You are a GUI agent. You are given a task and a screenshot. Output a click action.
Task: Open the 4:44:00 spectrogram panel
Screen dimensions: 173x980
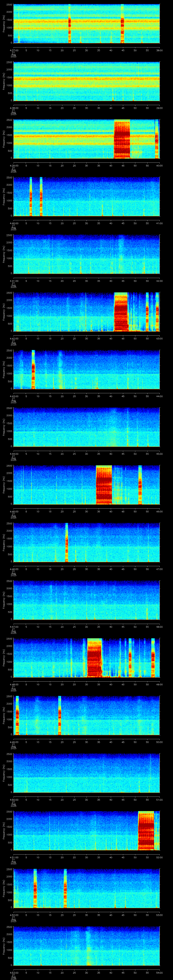pos(86,427)
